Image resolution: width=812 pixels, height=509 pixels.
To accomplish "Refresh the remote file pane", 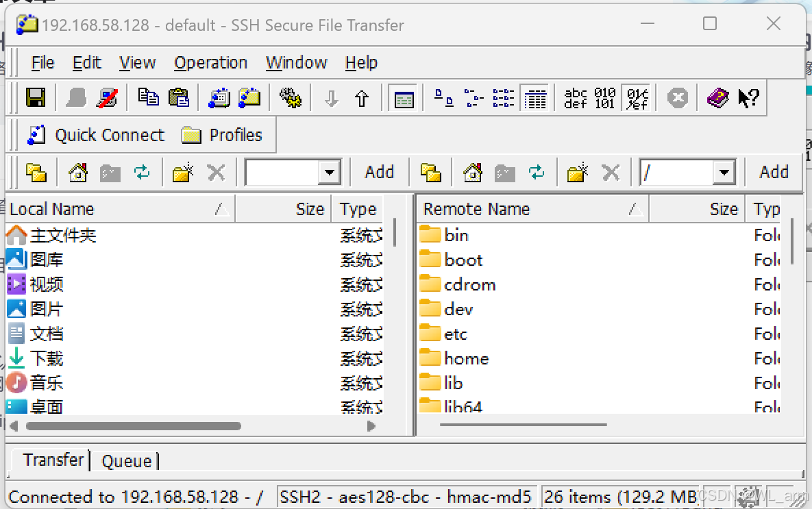I will (x=537, y=172).
